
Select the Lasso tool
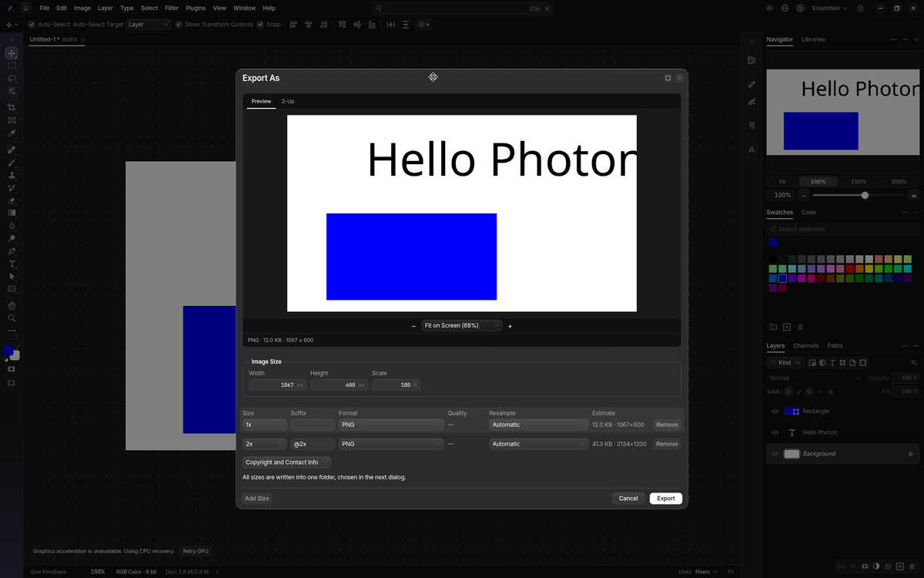[x=12, y=79]
